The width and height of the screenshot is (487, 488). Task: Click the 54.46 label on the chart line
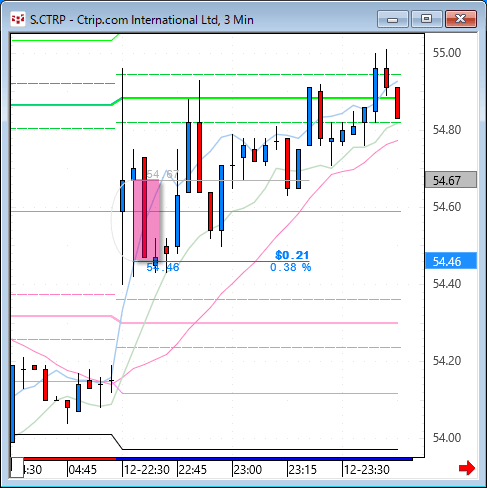tap(163, 267)
